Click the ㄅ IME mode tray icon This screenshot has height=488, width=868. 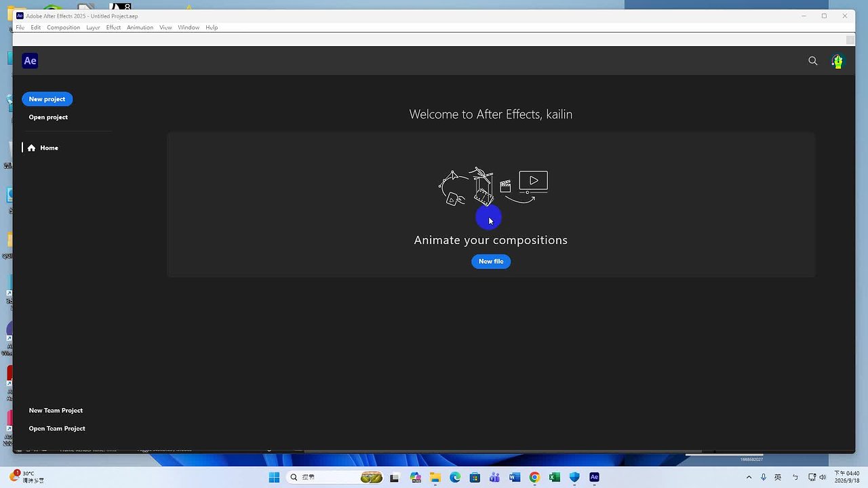pos(795,477)
